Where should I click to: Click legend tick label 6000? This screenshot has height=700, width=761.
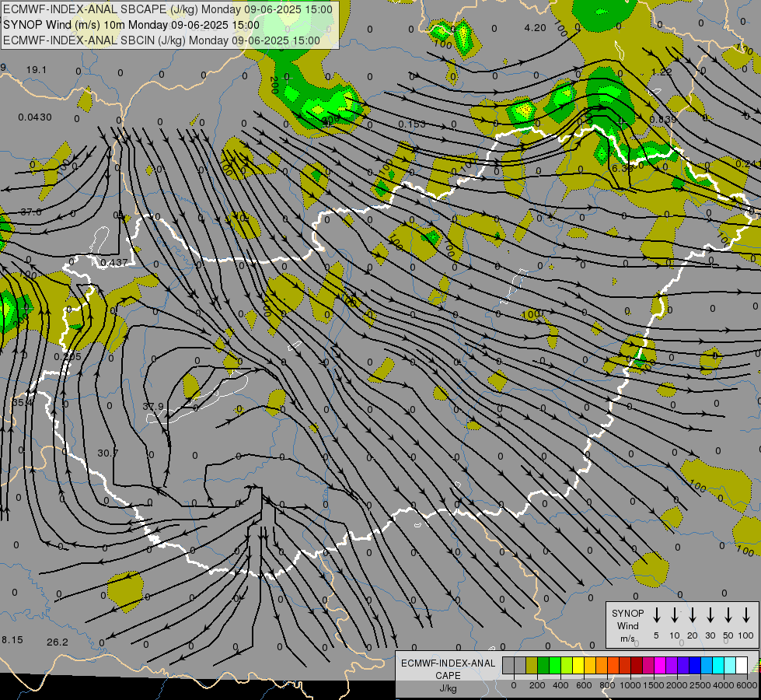(747, 685)
